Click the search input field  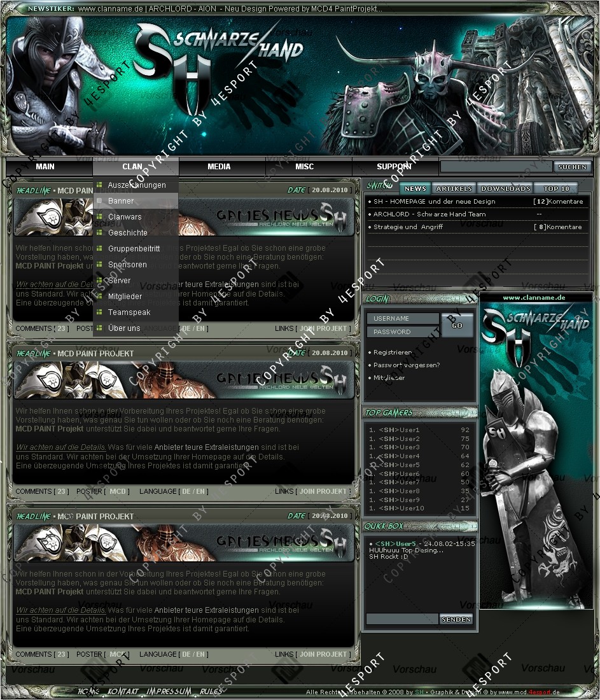pos(496,167)
